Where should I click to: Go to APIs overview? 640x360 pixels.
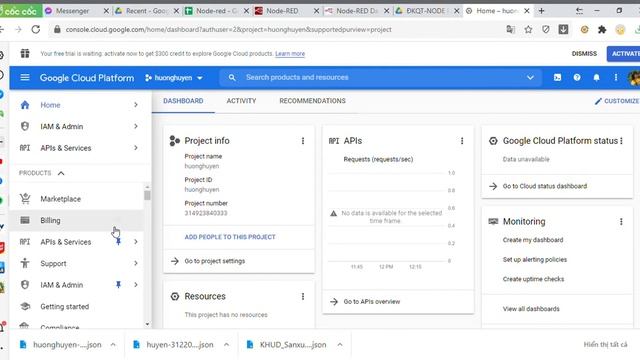[x=372, y=302]
